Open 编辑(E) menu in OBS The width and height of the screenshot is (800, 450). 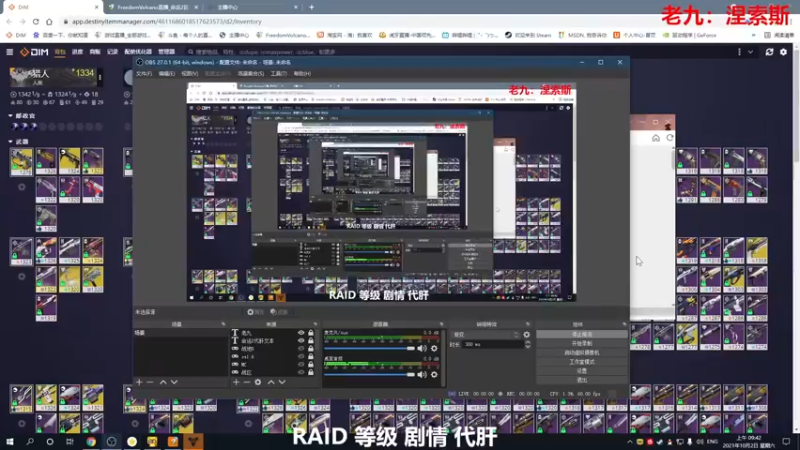(166, 73)
